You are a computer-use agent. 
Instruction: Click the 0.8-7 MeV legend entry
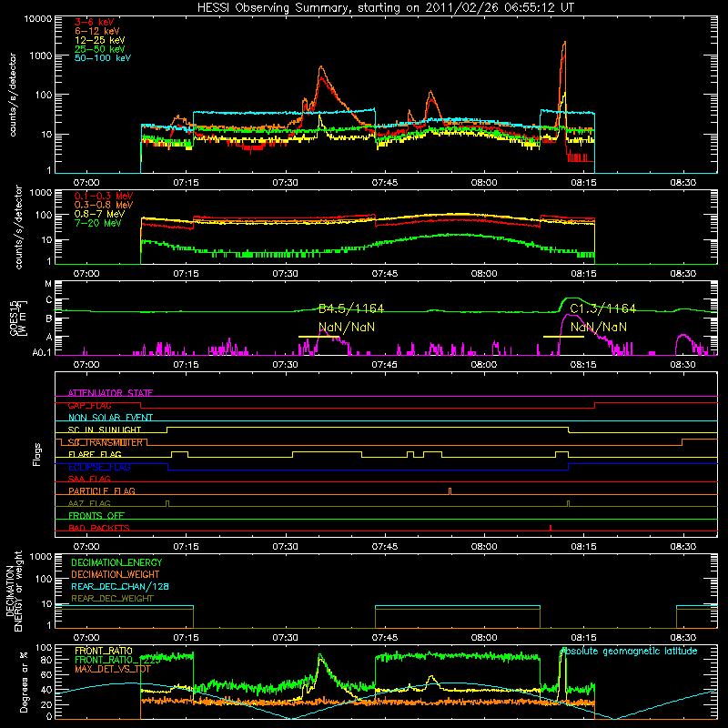99,214
